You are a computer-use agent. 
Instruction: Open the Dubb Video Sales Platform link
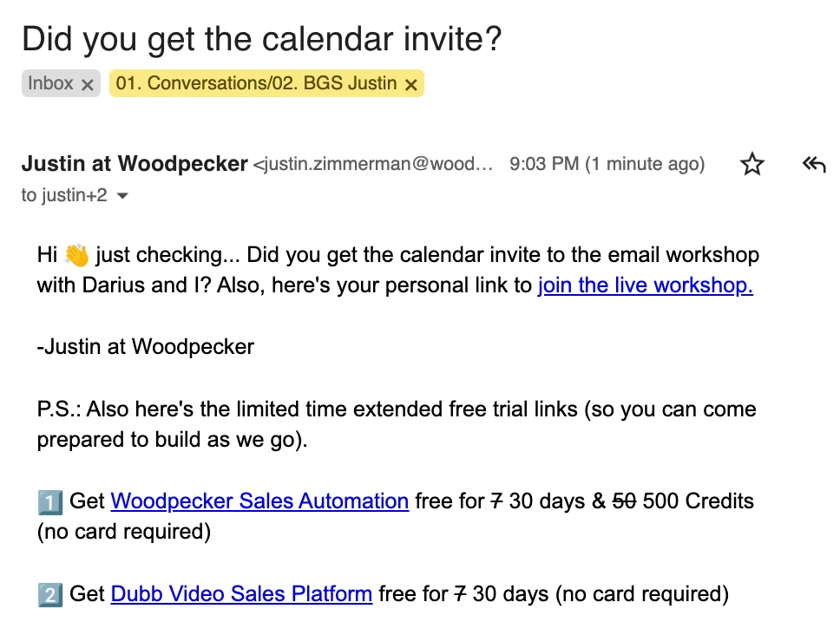tap(241, 594)
